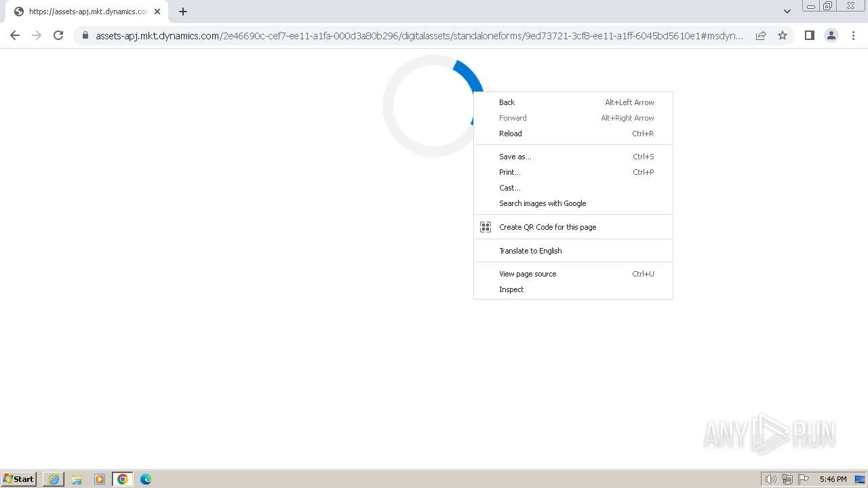Viewport: 868px width, 488px height.
Task: Go back using browser back arrow
Action: tap(15, 35)
